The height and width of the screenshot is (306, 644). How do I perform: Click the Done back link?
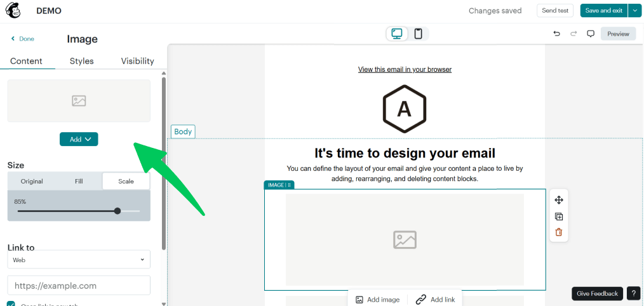click(x=23, y=39)
